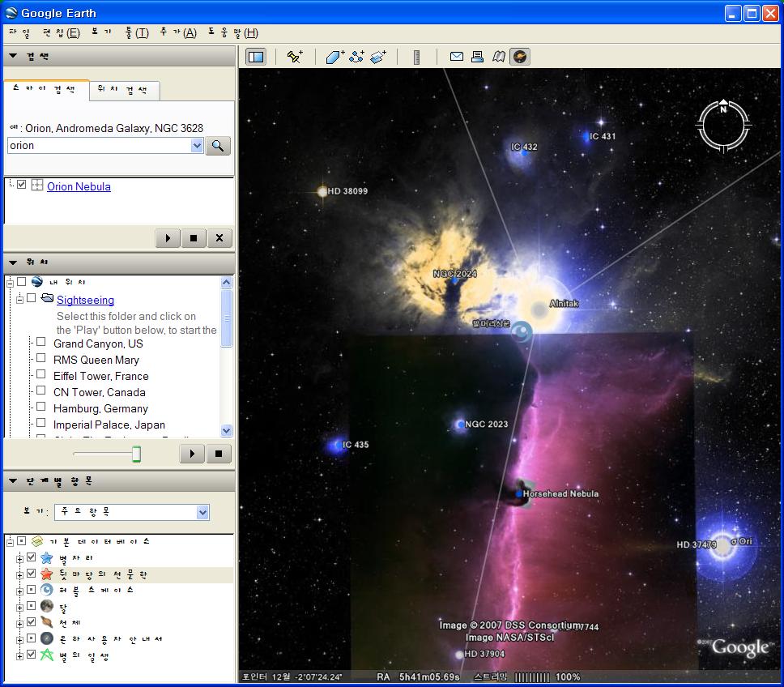Open view in Google Maps icon
The height and width of the screenshot is (687, 784).
(x=498, y=57)
